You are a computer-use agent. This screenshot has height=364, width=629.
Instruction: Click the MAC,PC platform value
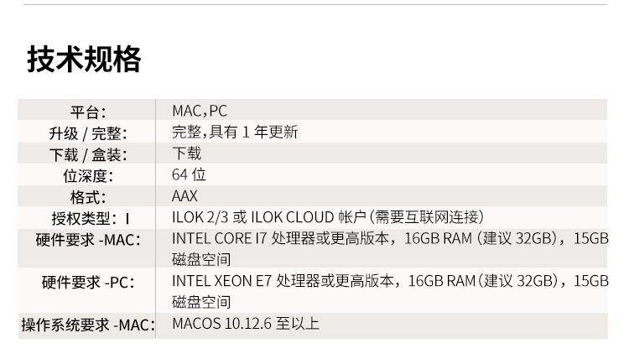coord(200,111)
